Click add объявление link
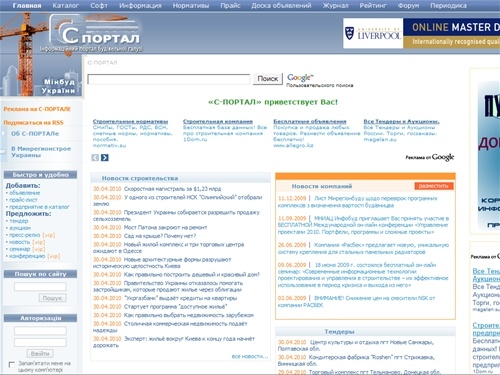Screen dimensions: 500x375 (24, 193)
